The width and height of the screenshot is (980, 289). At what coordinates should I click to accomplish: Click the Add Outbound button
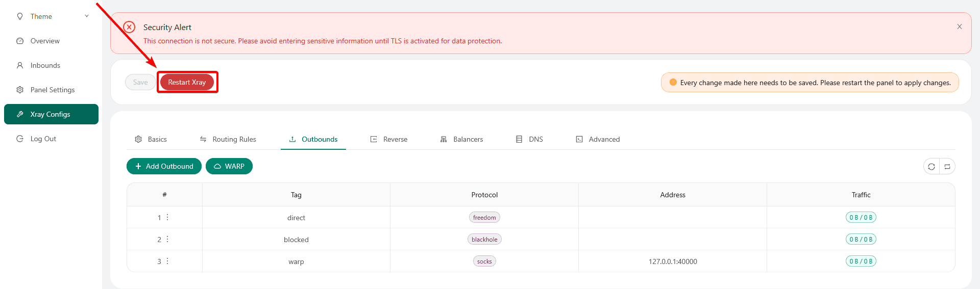coord(164,166)
